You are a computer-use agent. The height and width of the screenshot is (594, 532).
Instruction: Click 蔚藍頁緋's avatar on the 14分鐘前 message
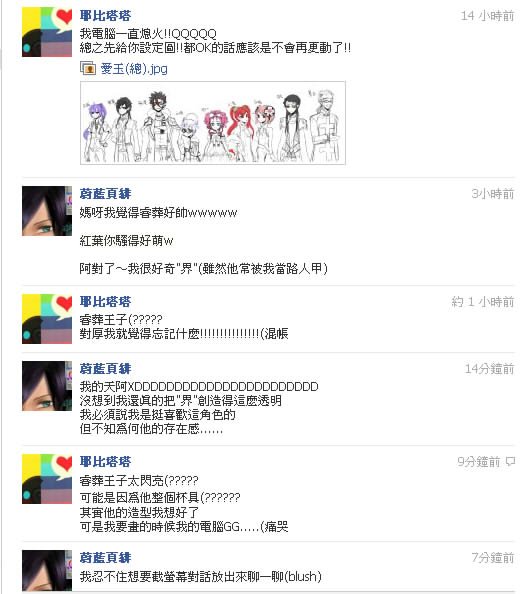click(47, 386)
